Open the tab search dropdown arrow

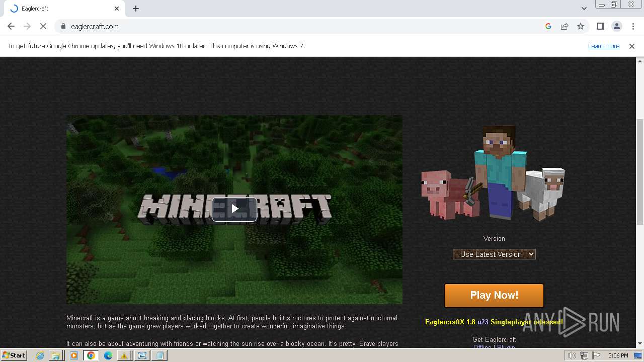click(x=584, y=9)
